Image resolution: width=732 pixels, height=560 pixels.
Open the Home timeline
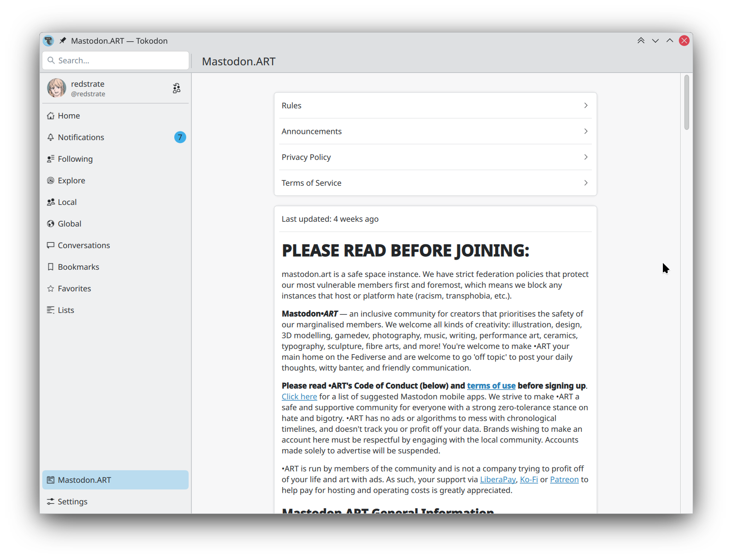(115, 116)
